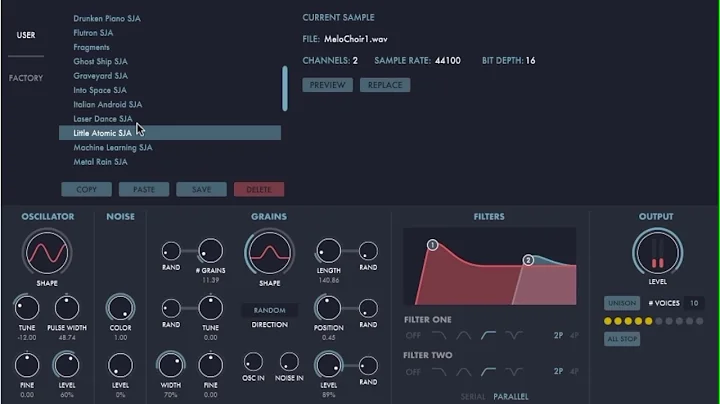
Task: Click the Noise Color knob
Action: tap(120, 308)
